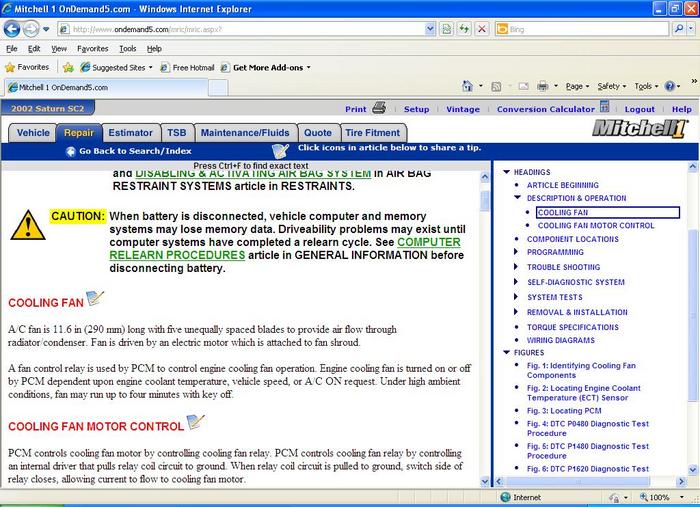Expand the SYSTEM TESTS tree node
700x507 pixels.
[516, 297]
